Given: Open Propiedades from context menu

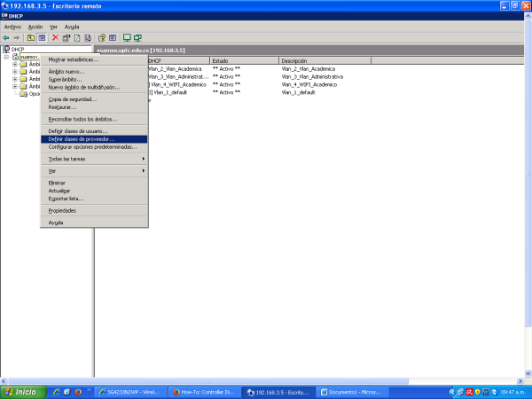Looking at the screenshot, I should pos(94,210).
